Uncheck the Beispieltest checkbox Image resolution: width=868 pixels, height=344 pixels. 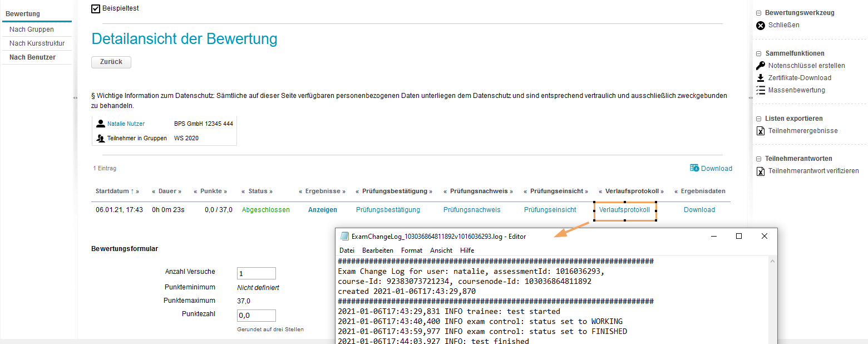pyautogui.click(x=95, y=8)
